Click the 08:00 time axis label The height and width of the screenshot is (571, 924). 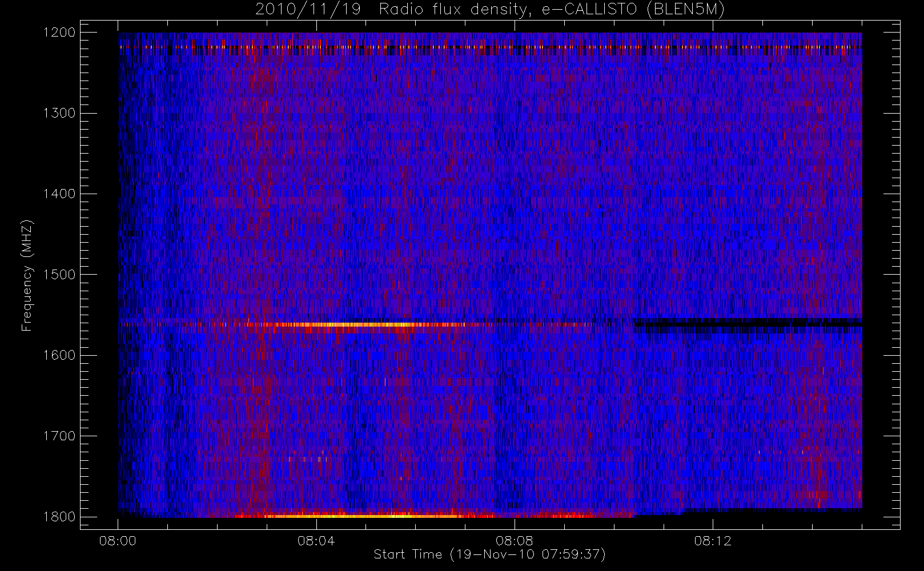tap(118, 541)
